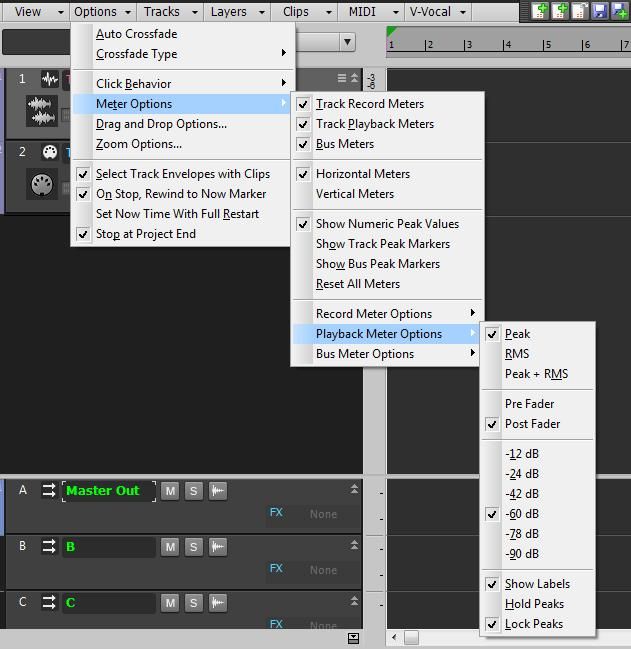Image resolution: width=631 pixels, height=649 pixels.
Task: Enable Hold Peaks option
Action: (x=534, y=604)
